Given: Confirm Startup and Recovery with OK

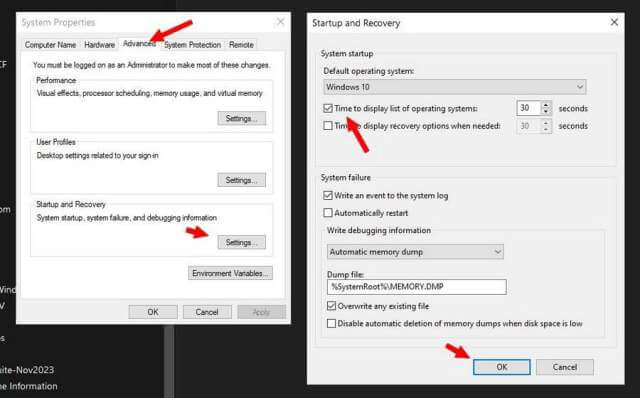Looking at the screenshot, I should 502,367.
